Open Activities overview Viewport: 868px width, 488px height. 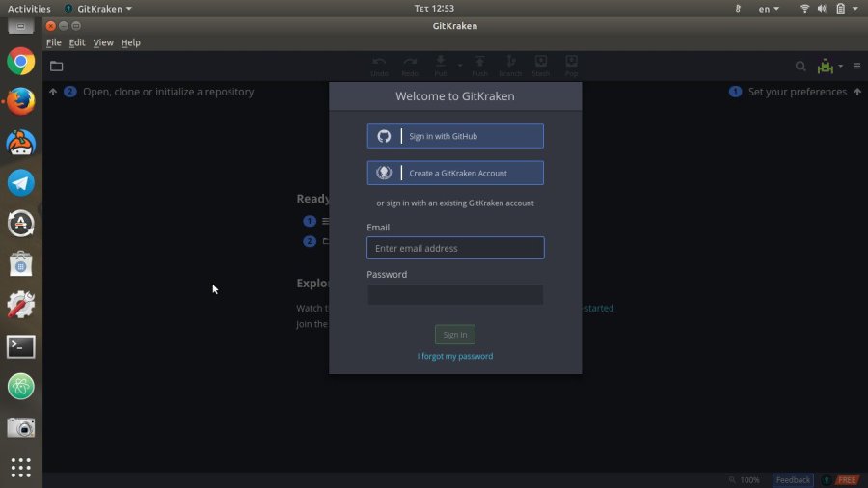tap(29, 9)
